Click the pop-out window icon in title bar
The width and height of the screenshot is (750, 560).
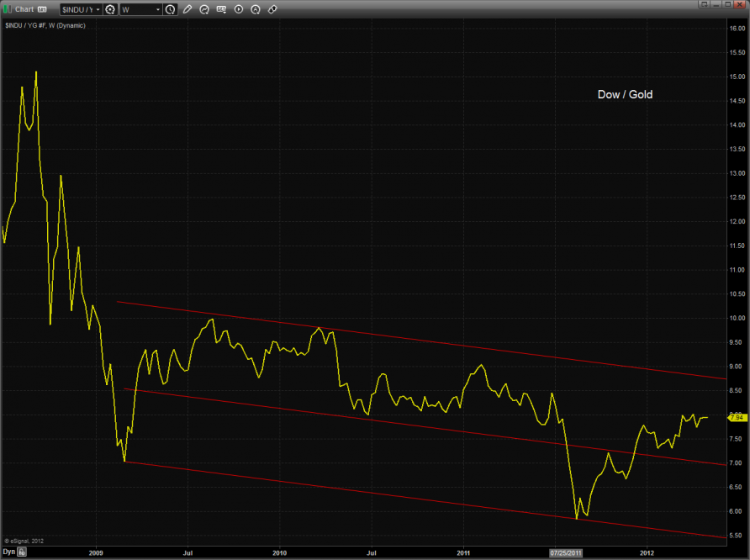click(704, 4)
